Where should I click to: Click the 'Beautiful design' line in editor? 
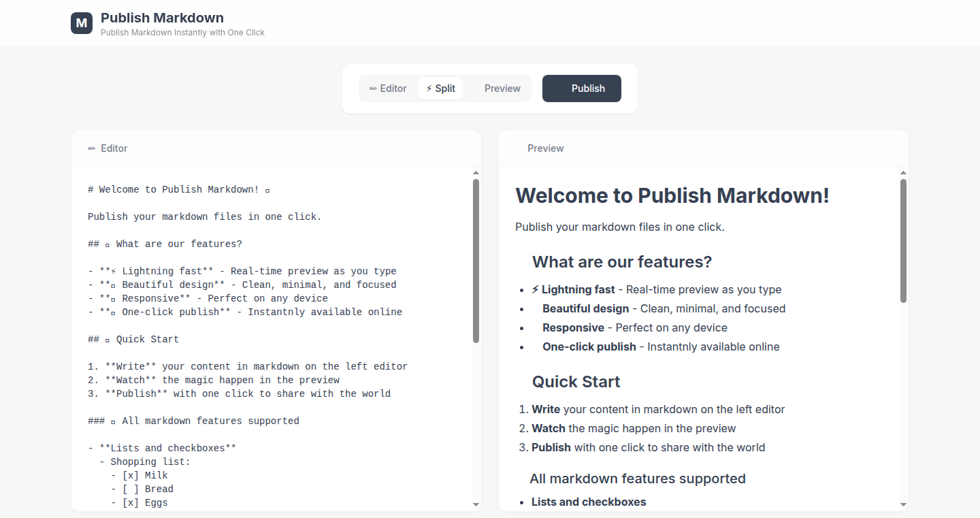click(x=242, y=285)
